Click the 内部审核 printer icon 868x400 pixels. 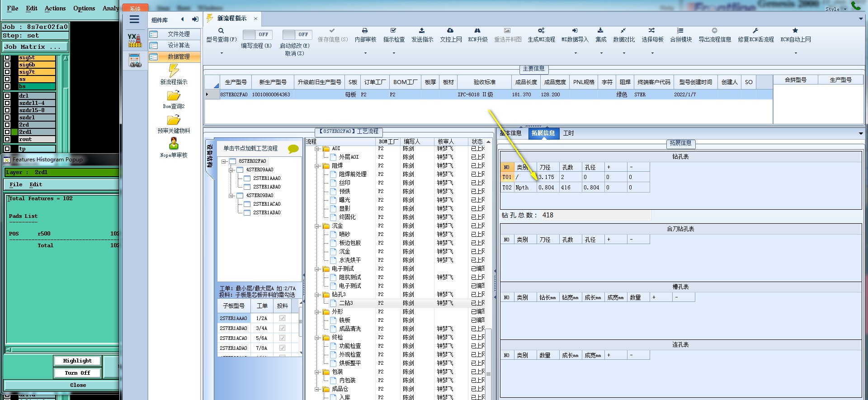[365, 31]
